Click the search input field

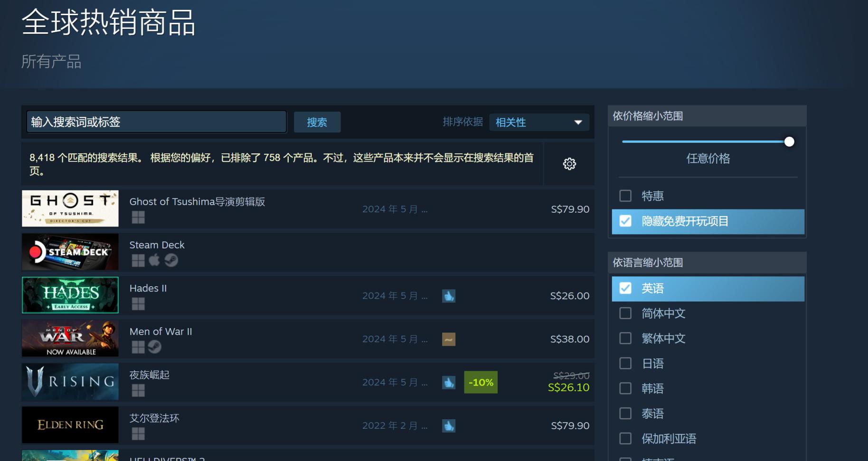point(156,122)
